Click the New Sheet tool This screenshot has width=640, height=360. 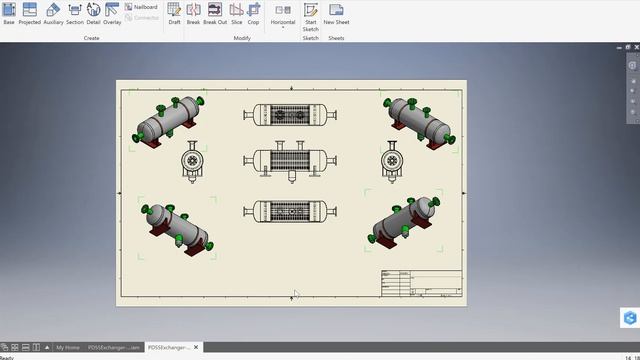click(336, 13)
